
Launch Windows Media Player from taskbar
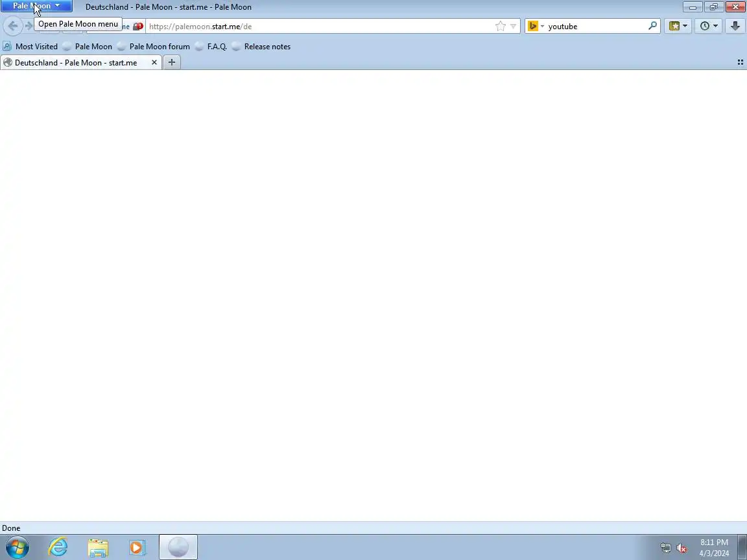[137, 548]
